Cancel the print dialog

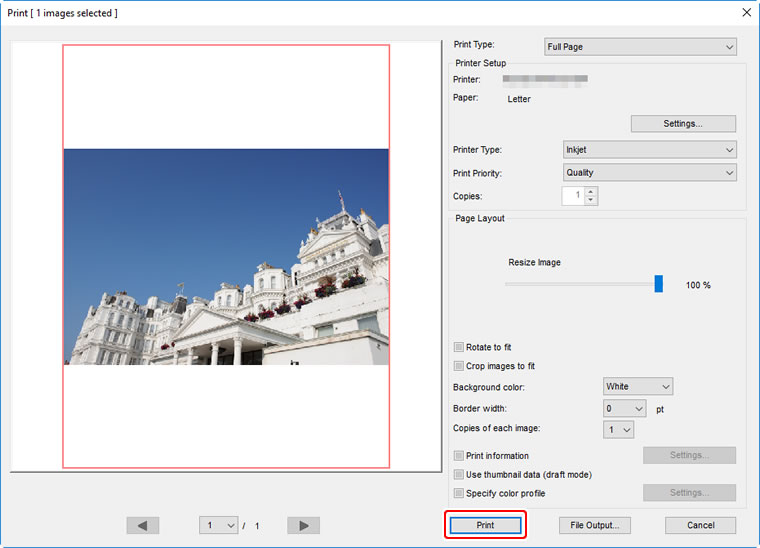pos(700,525)
